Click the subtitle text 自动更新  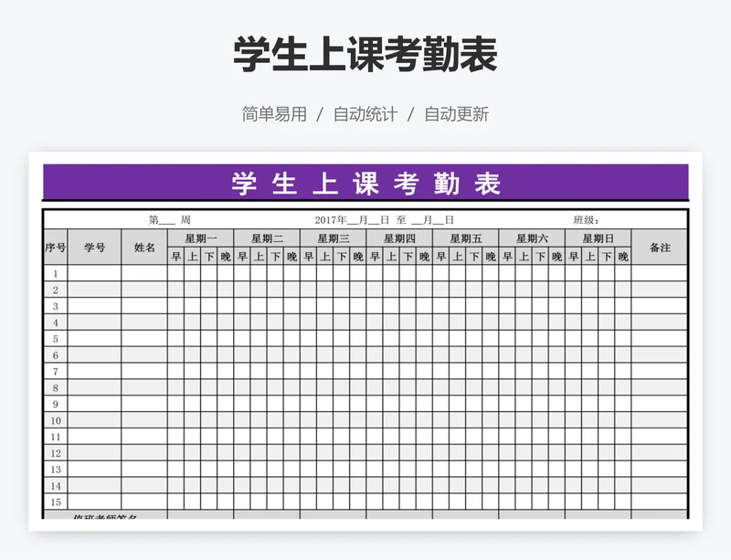(x=456, y=114)
